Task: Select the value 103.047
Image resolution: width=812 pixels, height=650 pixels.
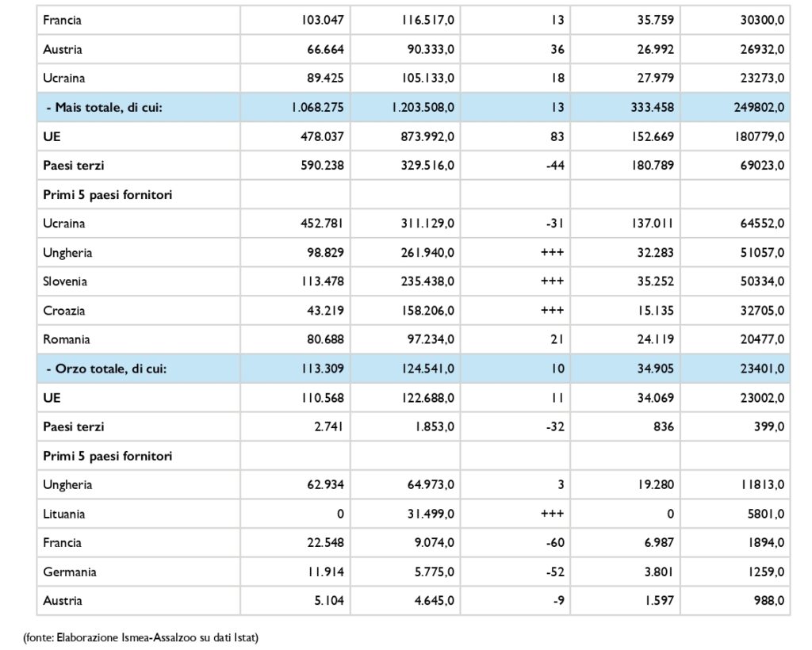Action: point(322,20)
